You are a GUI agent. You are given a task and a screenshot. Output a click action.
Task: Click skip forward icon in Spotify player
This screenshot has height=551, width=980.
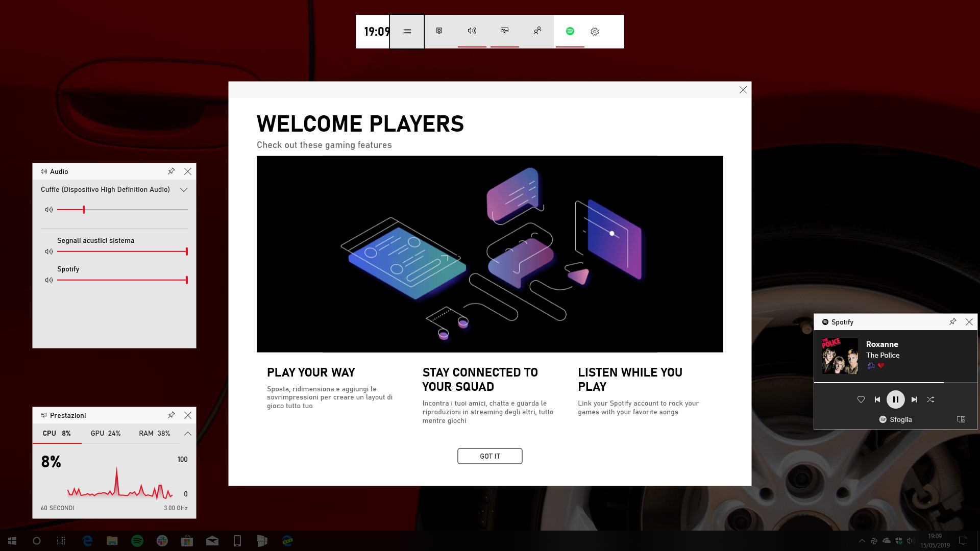(x=913, y=399)
